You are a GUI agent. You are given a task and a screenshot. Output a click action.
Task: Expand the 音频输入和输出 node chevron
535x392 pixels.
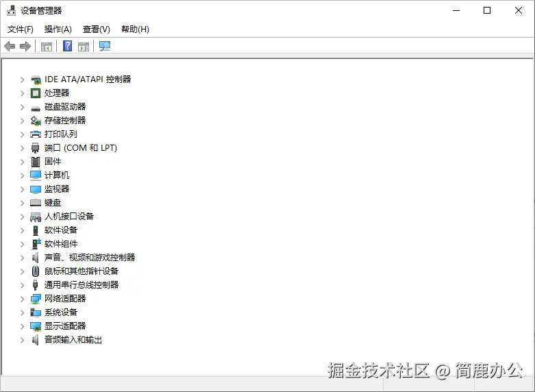click(x=22, y=340)
